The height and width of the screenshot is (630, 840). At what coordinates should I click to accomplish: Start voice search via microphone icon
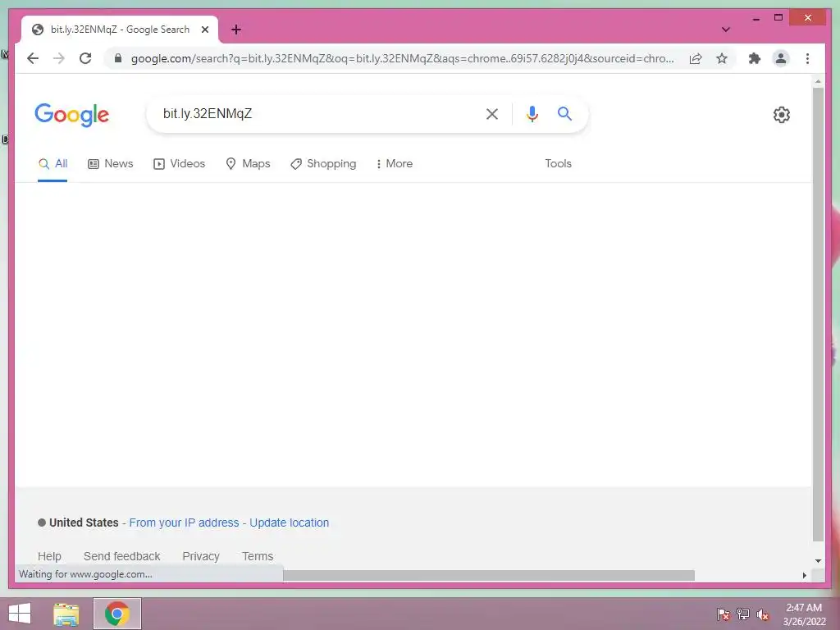click(532, 114)
